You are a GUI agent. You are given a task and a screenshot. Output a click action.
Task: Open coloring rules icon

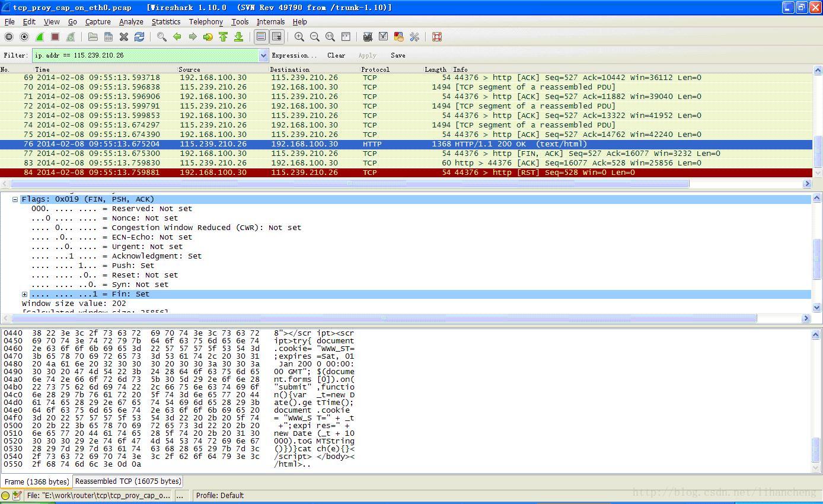[398, 37]
